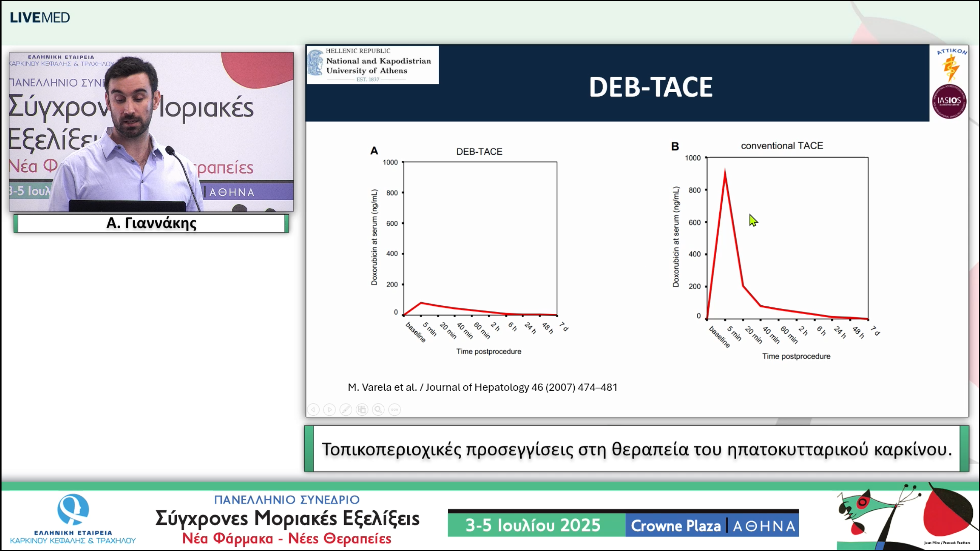Click the Crowne Plaza ΑΘΗΝΑ banner

tap(713, 526)
